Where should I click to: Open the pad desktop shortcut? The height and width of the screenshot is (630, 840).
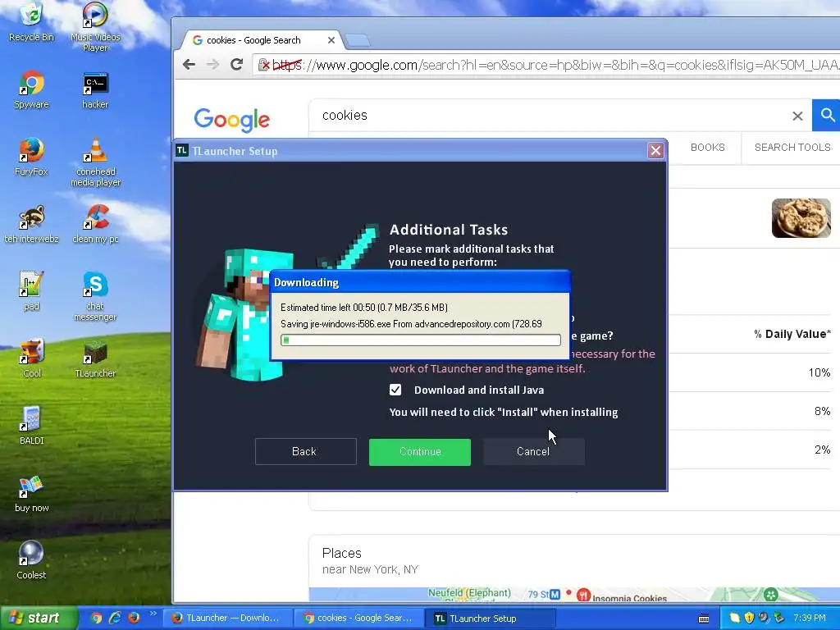click(31, 291)
